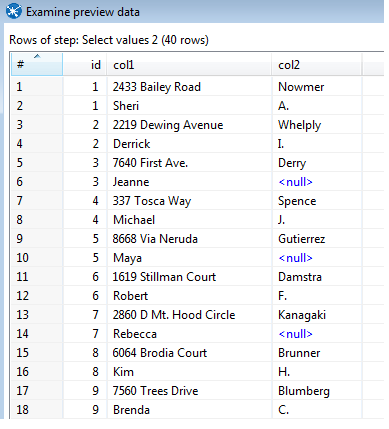The width and height of the screenshot is (389, 429).
Task: Select cell 'Damstra'
Action: (x=317, y=277)
